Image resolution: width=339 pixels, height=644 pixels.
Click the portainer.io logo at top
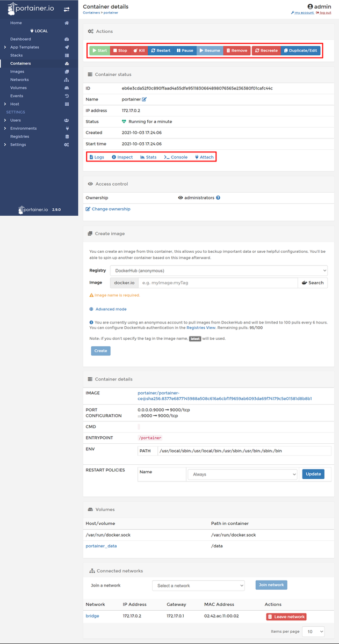(32, 9)
